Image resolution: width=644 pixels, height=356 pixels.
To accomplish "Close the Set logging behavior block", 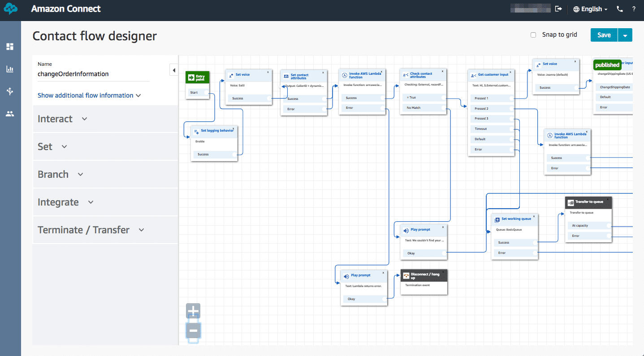I will [x=233, y=128].
